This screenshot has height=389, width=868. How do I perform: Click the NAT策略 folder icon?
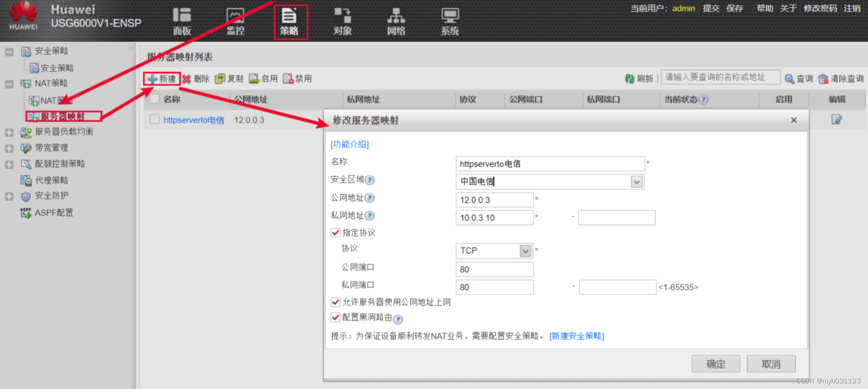coord(26,84)
